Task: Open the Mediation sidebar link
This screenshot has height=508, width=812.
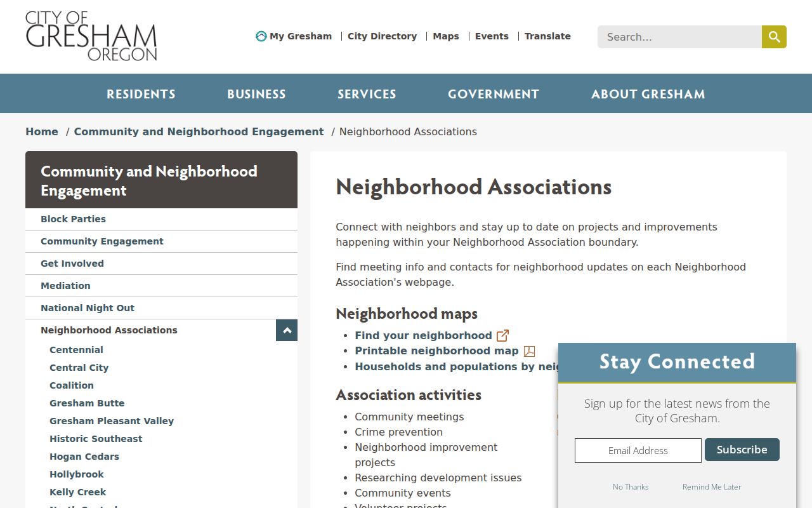Action: (161, 286)
